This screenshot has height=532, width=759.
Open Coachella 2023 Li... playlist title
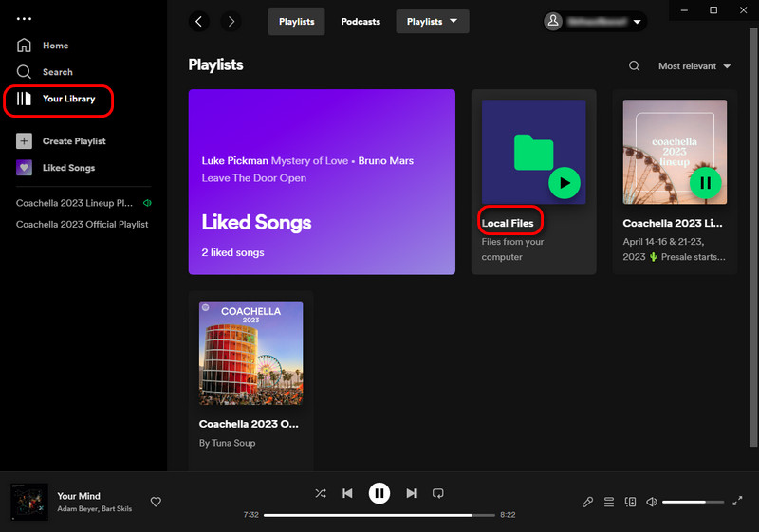(x=673, y=224)
